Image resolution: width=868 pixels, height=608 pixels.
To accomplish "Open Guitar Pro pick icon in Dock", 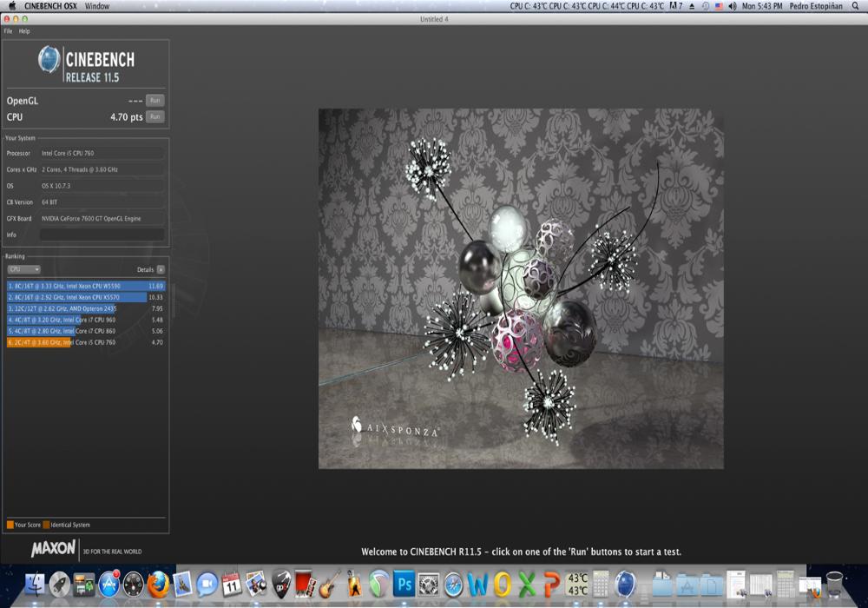I will pyautogui.click(x=281, y=585).
